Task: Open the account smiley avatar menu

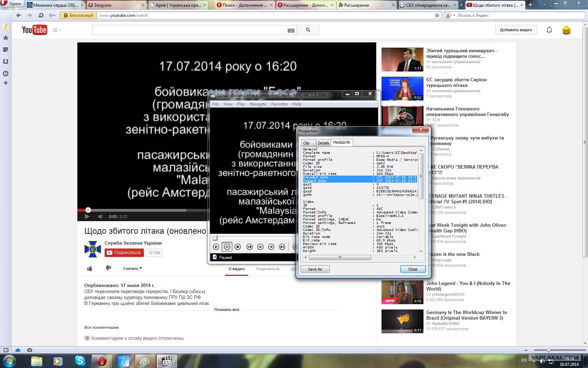Action: pyautogui.click(x=566, y=30)
